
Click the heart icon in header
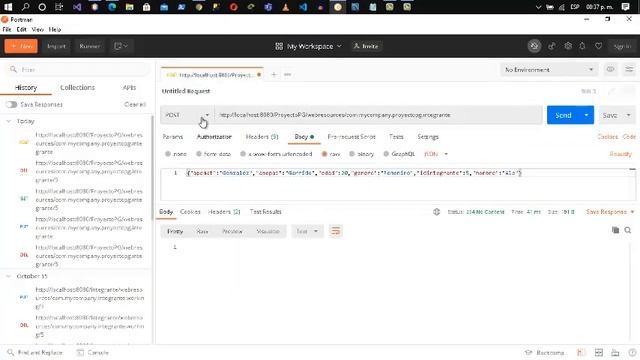tap(598, 46)
